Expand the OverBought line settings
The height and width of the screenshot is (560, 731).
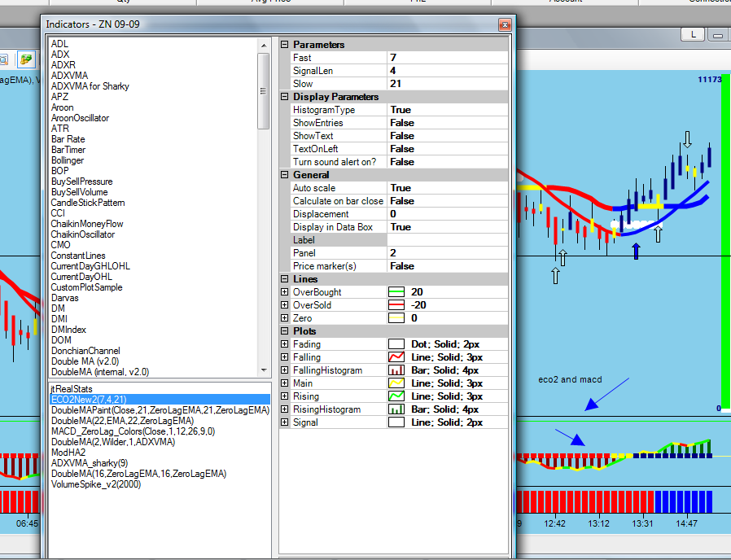click(x=284, y=292)
